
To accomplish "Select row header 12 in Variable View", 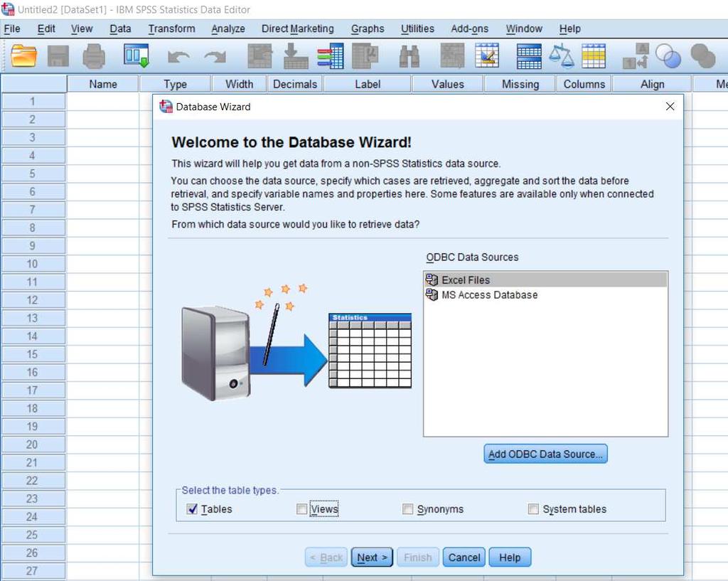I will click(33, 300).
